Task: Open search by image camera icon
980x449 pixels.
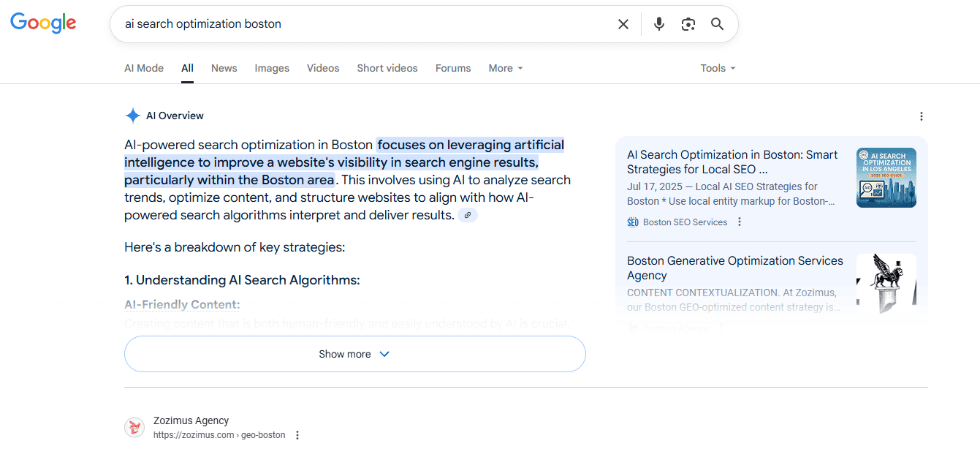Action: point(688,24)
